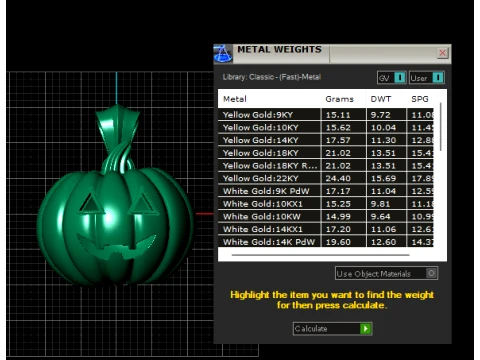Click the horizontal scrollbar under metal list
This screenshot has width=480, height=360.
tap(320, 255)
